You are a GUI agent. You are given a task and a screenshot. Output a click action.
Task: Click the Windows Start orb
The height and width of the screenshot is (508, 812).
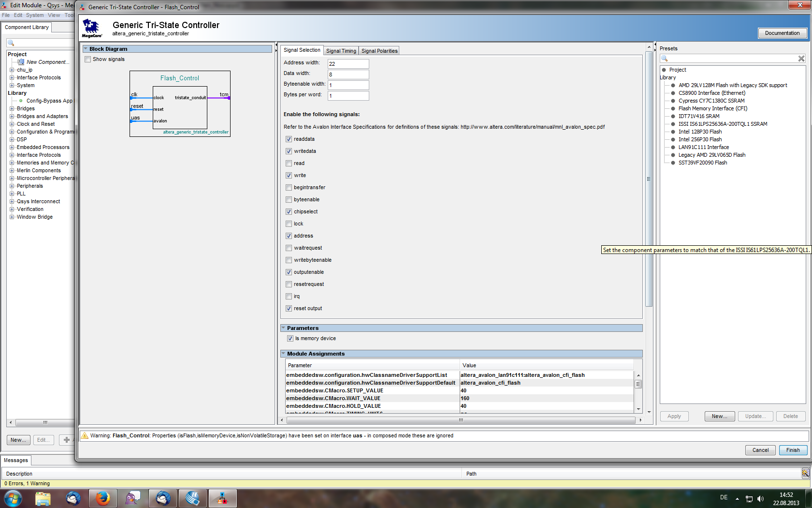pos(13,498)
